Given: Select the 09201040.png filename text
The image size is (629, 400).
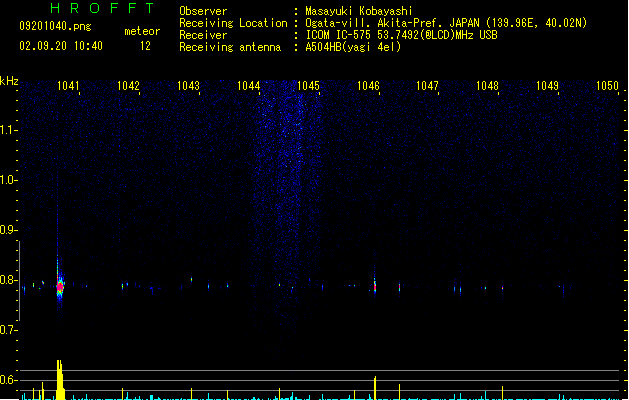Looking at the screenshot, I should coord(55,26).
